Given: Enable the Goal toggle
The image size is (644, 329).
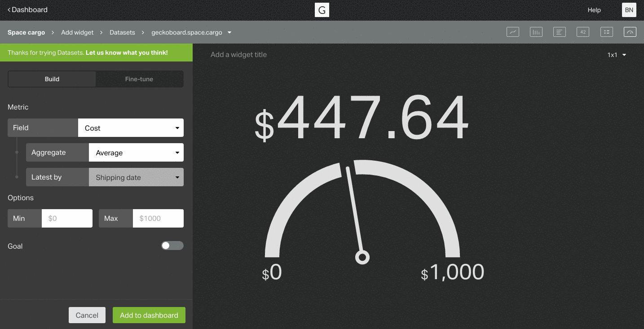Looking at the screenshot, I should pyautogui.click(x=172, y=246).
